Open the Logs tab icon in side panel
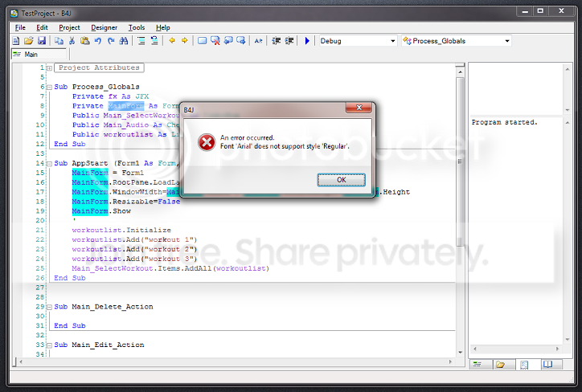Screen dimensions: 582x392 (x=524, y=365)
